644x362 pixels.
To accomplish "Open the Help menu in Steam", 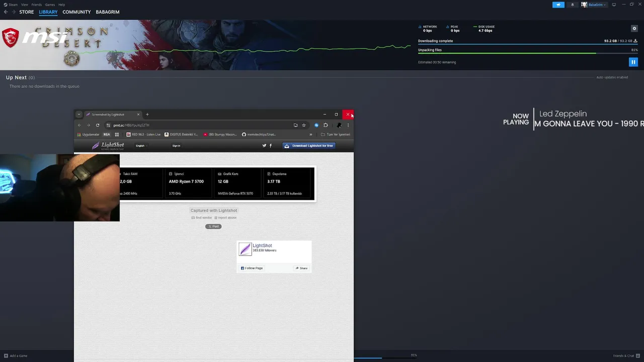I will tap(61, 5).
